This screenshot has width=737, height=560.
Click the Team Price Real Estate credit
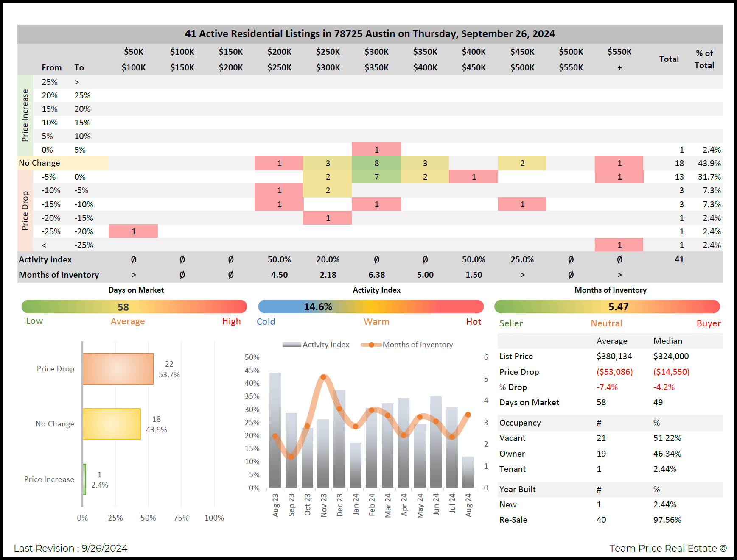[x=667, y=548]
